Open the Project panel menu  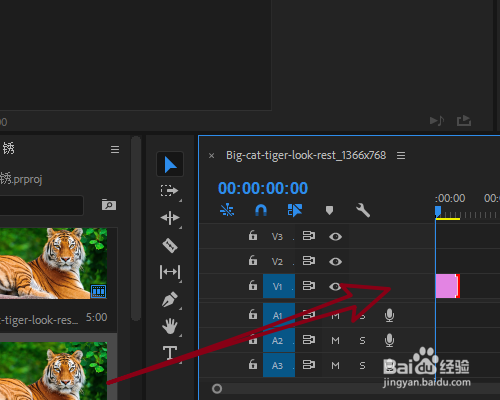coord(115,150)
